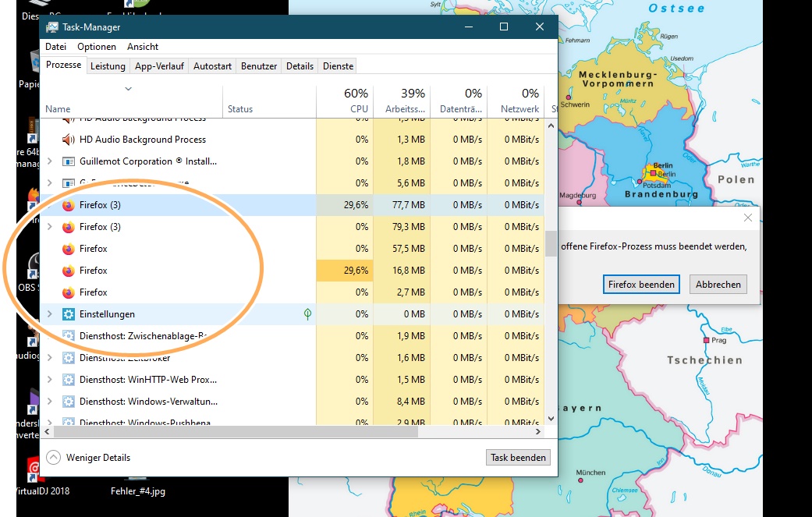Screen dimensions: 812x517
Task: Click the horizontal scrollbar right arrow
Action: 538,431
